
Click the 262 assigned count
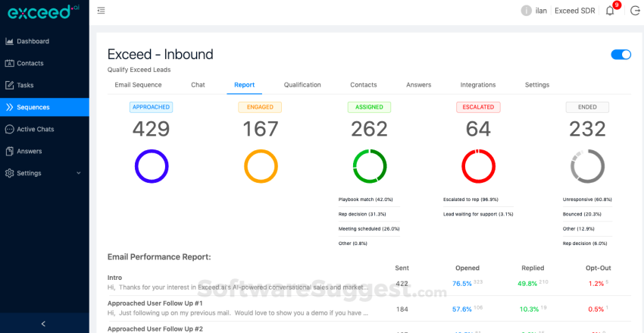[369, 129]
